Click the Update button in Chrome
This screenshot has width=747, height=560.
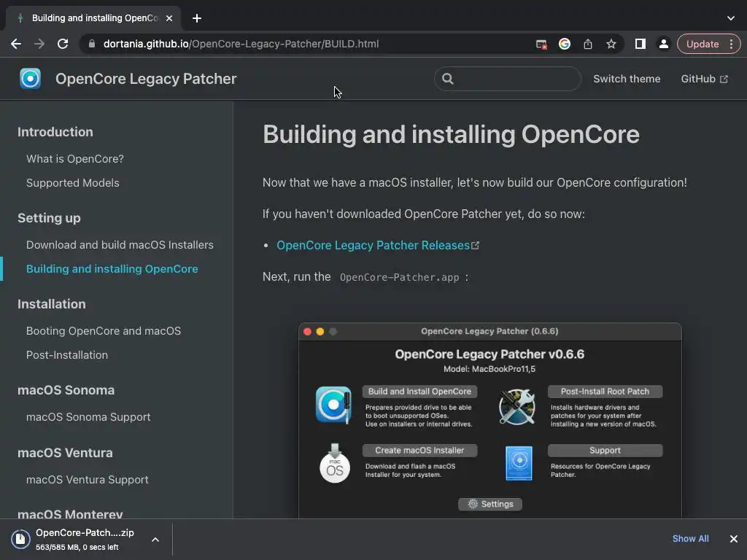pos(703,44)
